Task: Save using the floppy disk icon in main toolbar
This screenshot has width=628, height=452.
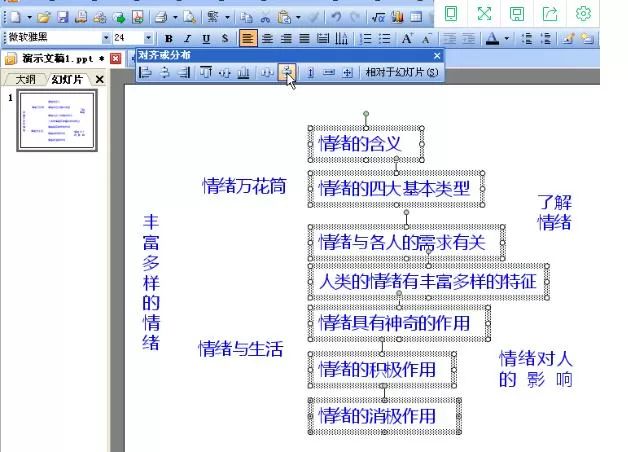Action: click(62, 17)
